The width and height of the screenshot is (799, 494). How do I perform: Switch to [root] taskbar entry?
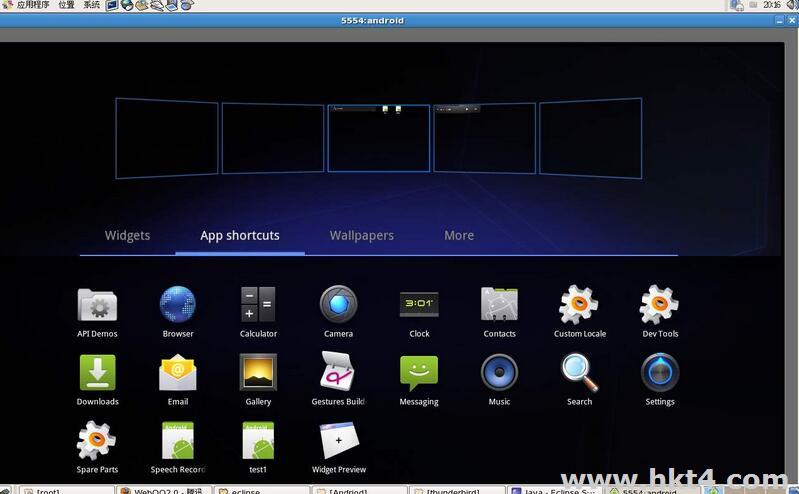click(66, 490)
